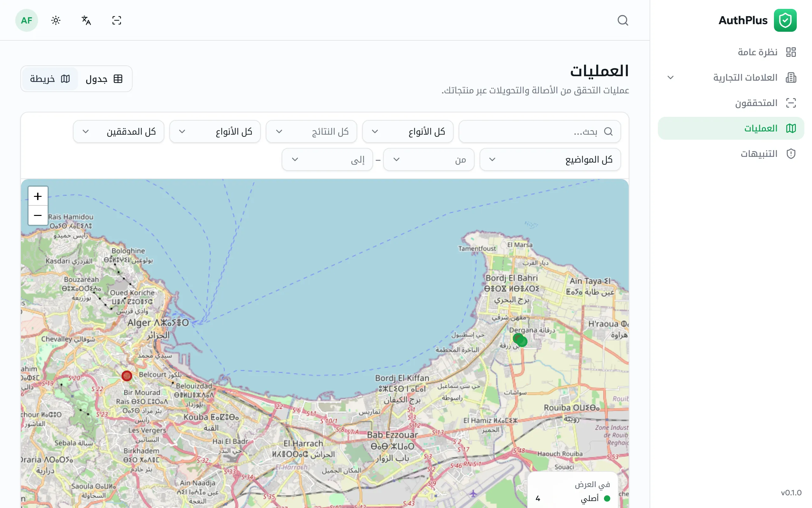Image resolution: width=812 pixels, height=508 pixels.
Task: Open إلى end date picker
Action: pyautogui.click(x=327, y=159)
